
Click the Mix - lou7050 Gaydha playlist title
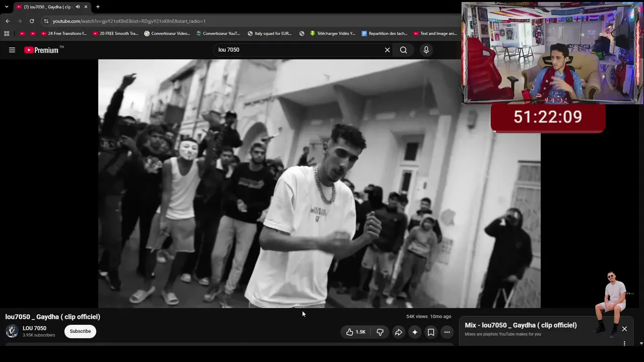(x=521, y=325)
